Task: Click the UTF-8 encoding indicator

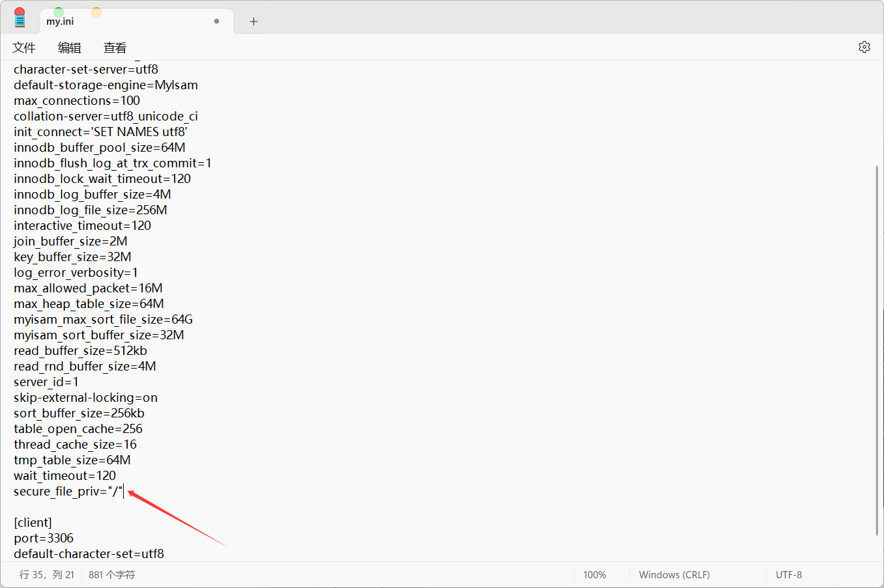Action: coord(789,574)
